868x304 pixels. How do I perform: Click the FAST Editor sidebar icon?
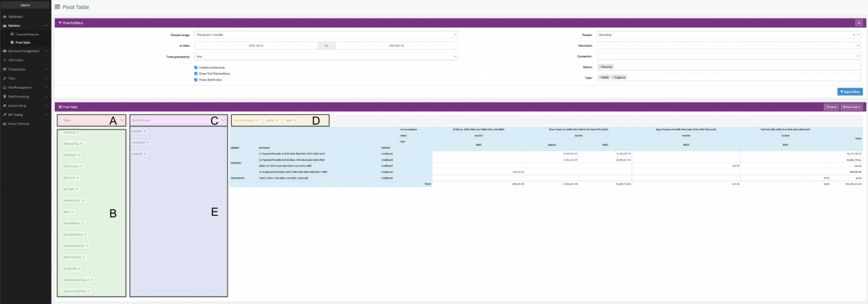(5, 60)
